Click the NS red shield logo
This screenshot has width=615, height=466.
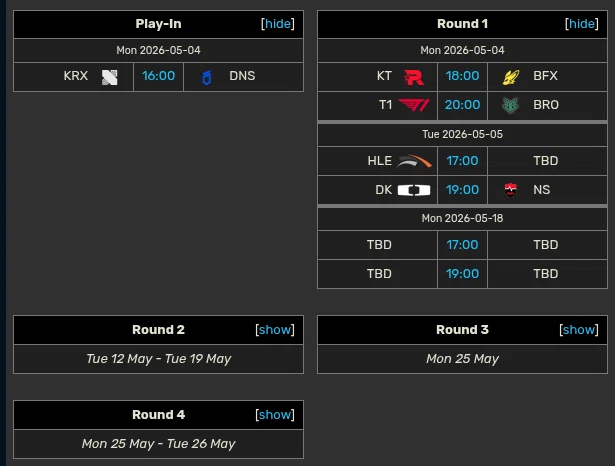pos(510,190)
